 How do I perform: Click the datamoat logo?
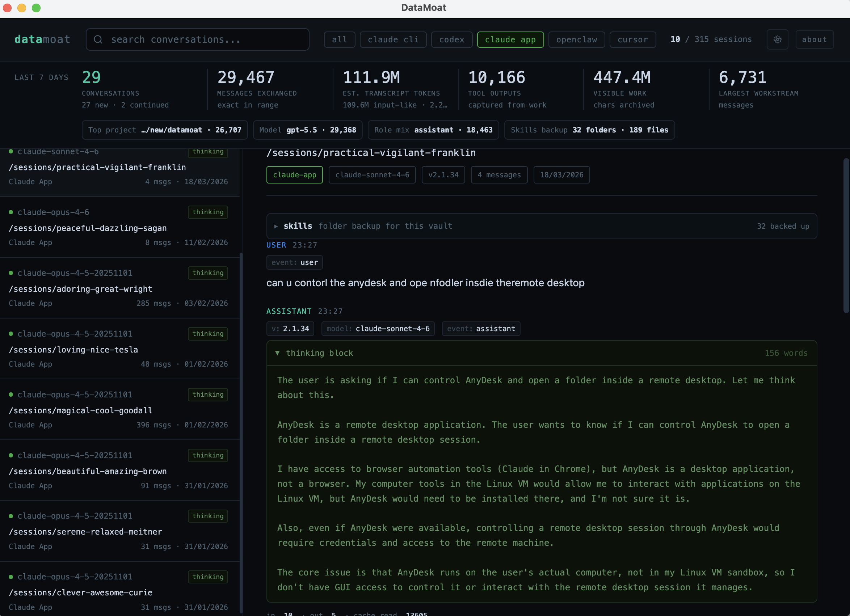[42, 39]
